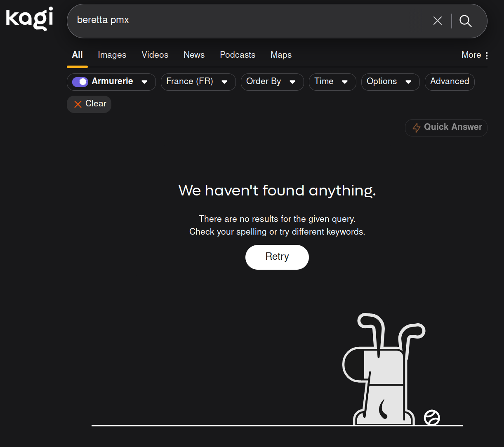Image resolution: width=504 pixels, height=447 pixels.
Task: Switch to the Videos tab
Action: [155, 55]
